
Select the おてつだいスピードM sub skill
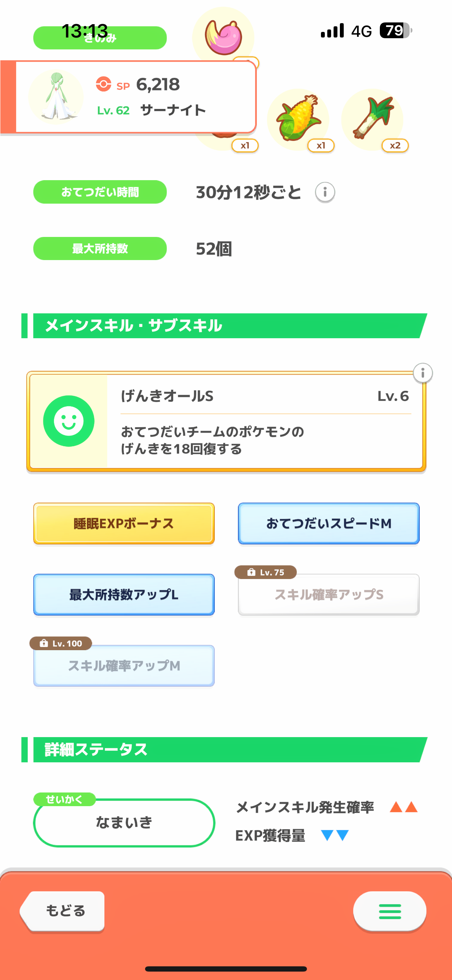pyautogui.click(x=329, y=524)
